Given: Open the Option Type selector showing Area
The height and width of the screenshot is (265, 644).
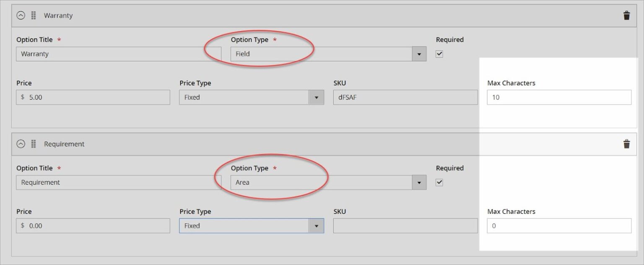Looking at the screenshot, I should [327, 182].
